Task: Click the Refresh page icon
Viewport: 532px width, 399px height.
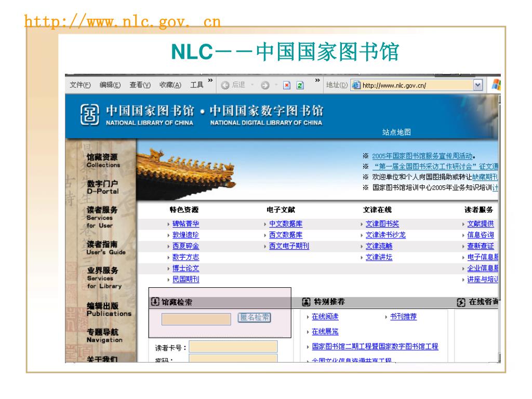Action: 300,85
